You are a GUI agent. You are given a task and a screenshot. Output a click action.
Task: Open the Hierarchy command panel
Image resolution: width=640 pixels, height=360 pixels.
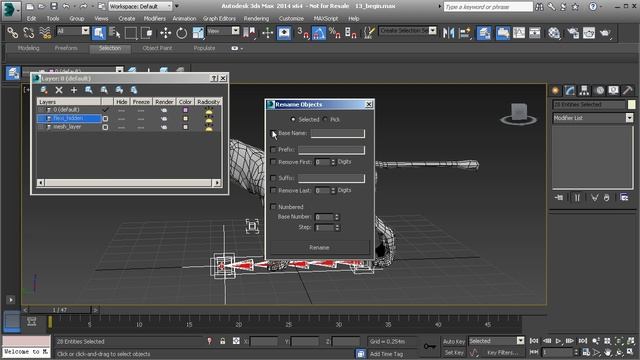[x=584, y=90]
